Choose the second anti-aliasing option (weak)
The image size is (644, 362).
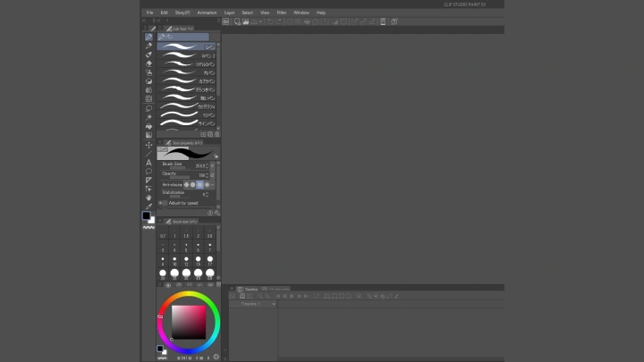[193, 185]
